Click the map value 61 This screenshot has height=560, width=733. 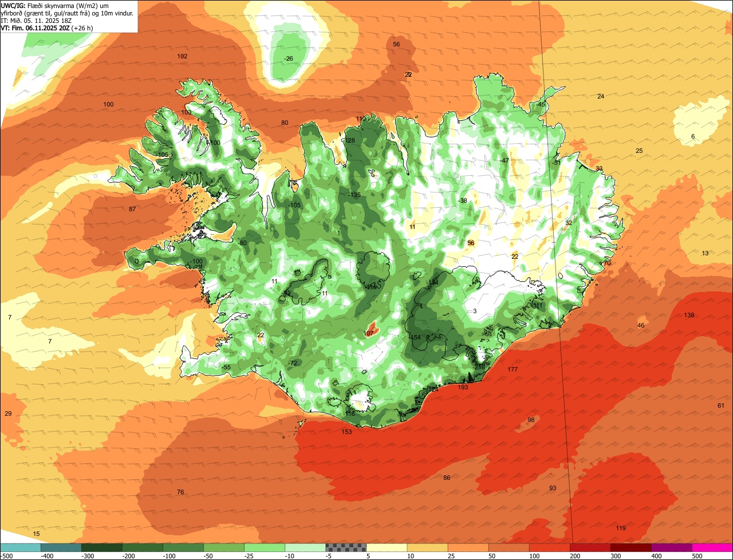(x=721, y=405)
